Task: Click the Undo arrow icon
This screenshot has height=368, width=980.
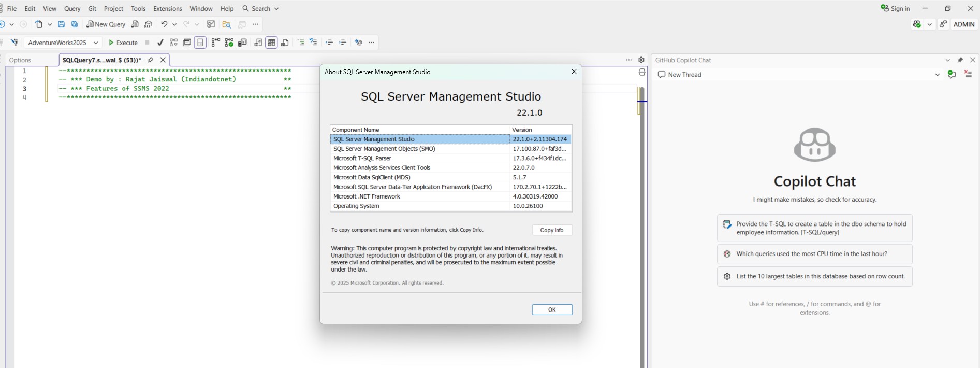Action: [164, 24]
